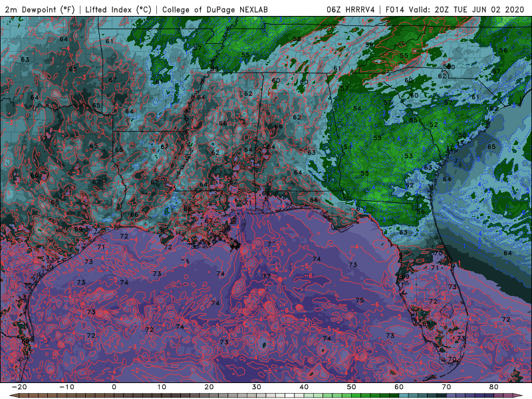Click the '2m Dewpoint (°F)' title text

click(40, 9)
